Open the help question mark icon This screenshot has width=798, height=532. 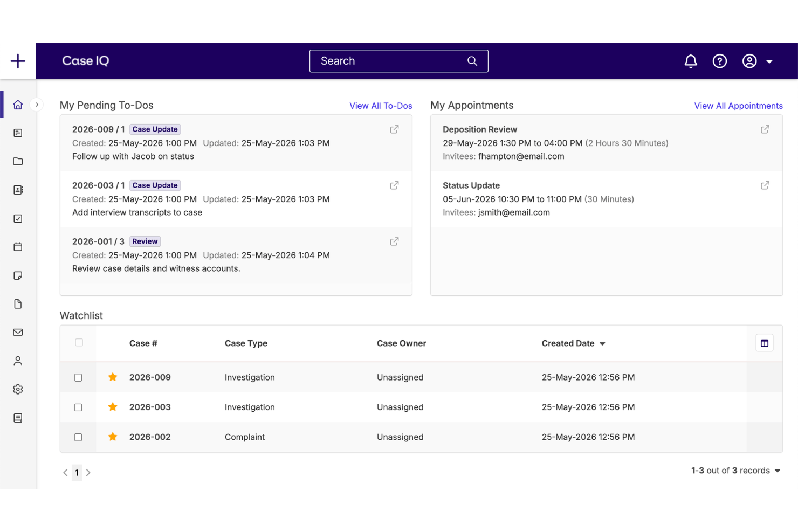pyautogui.click(x=720, y=61)
